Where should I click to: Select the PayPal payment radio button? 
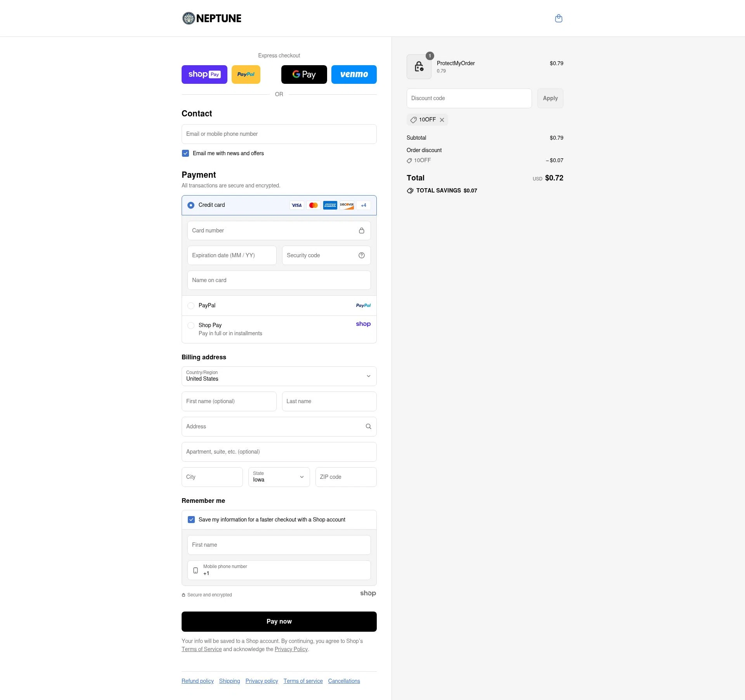click(x=191, y=305)
